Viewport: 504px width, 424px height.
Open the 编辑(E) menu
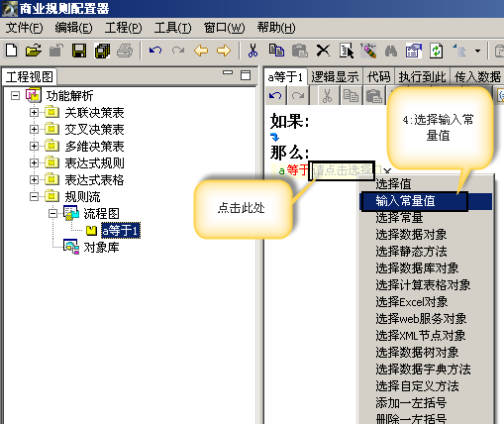73,28
